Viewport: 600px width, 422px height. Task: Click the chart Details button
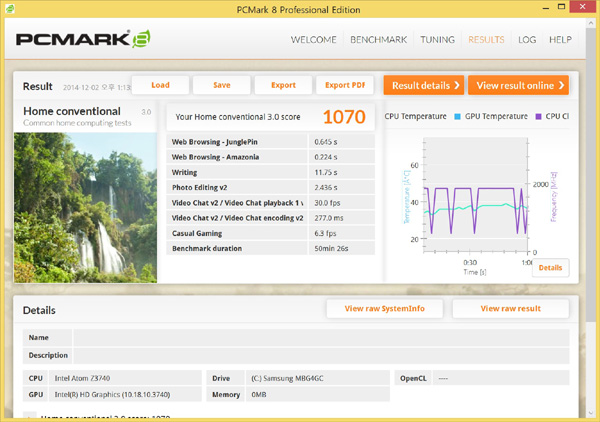pyautogui.click(x=550, y=268)
